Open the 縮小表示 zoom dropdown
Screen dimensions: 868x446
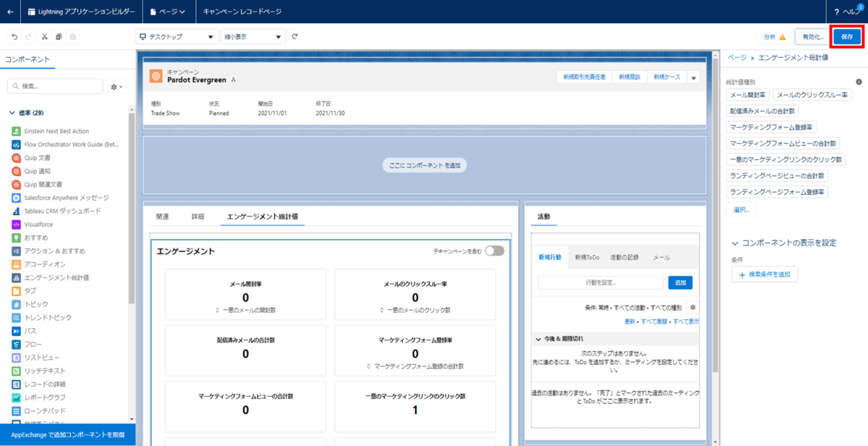[253, 37]
